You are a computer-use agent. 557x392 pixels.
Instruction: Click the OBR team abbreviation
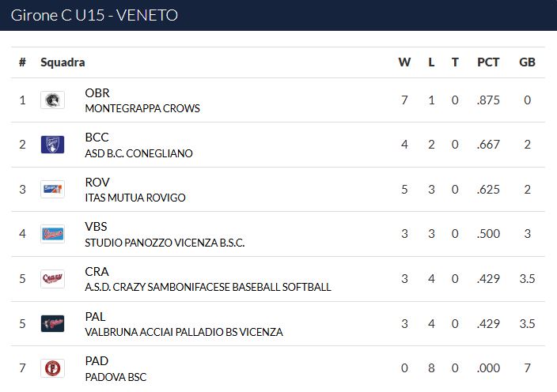pyautogui.click(x=97, y=93)
